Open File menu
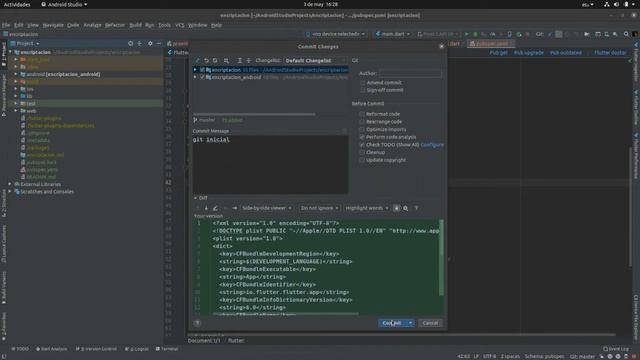This screenshot has width=640, height=360. click(x=6, y=25)
